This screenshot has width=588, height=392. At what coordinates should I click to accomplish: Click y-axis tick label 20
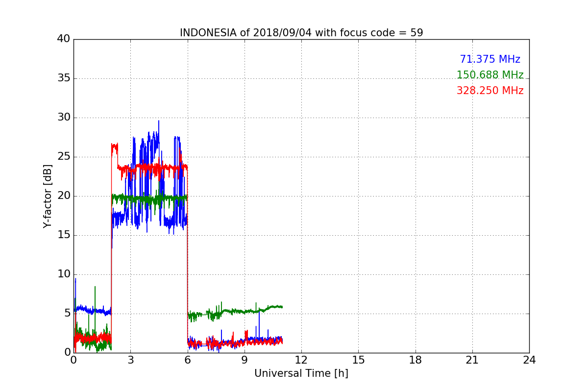point(64,196)
